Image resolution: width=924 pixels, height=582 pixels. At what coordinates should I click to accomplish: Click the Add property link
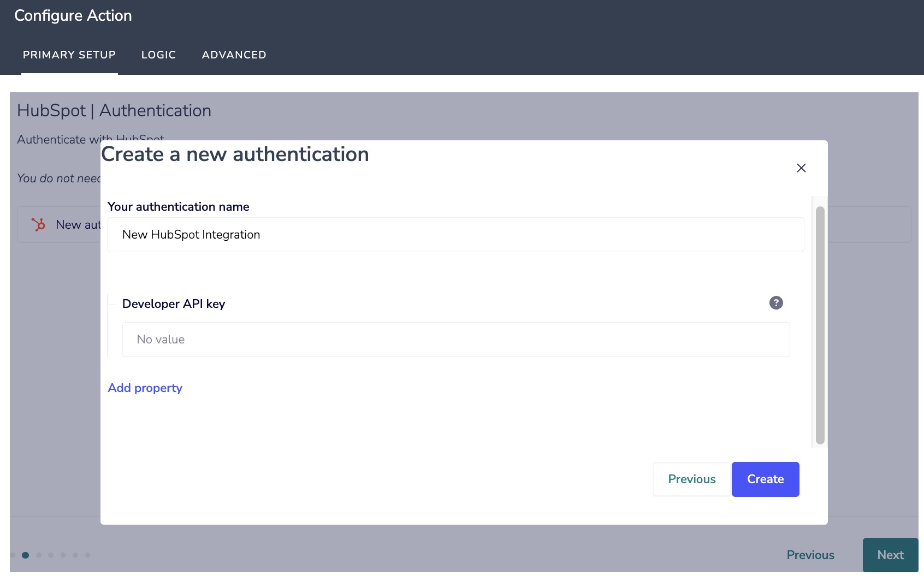[145, 388]
